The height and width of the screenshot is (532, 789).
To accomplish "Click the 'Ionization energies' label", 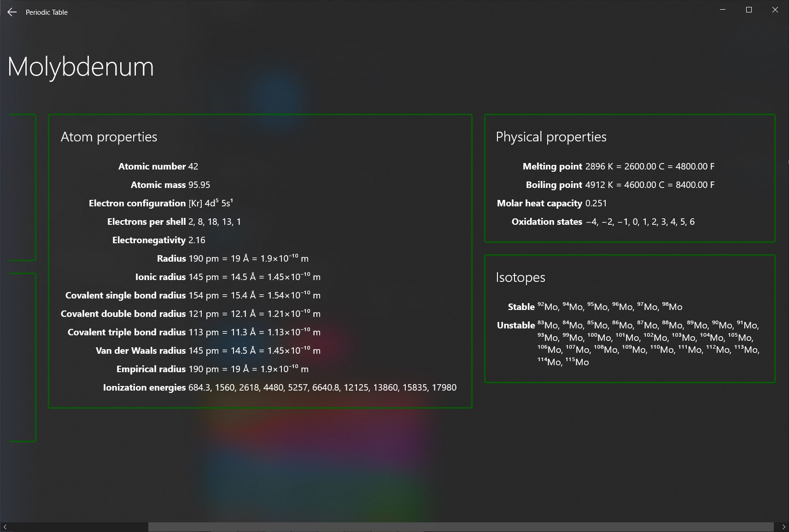I will [x=145, y=387].
